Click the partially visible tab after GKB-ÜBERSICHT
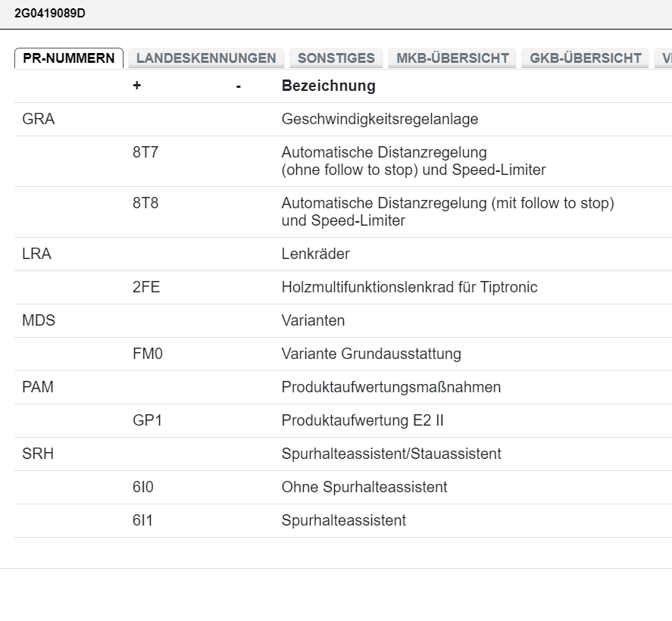Image resolution: width=672 pixels, height=621 pixels. pos(664,58)
